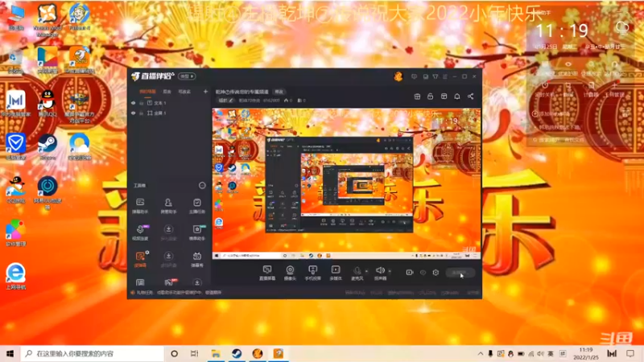The image size is (644, 362).
Task: Lock the 全屏 1 layer
Action: 142,113
